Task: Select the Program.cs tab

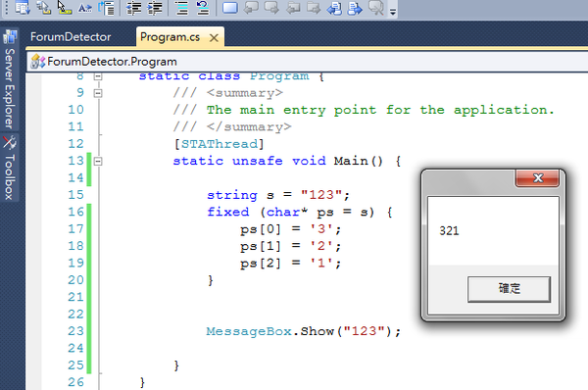Action: 170,37
